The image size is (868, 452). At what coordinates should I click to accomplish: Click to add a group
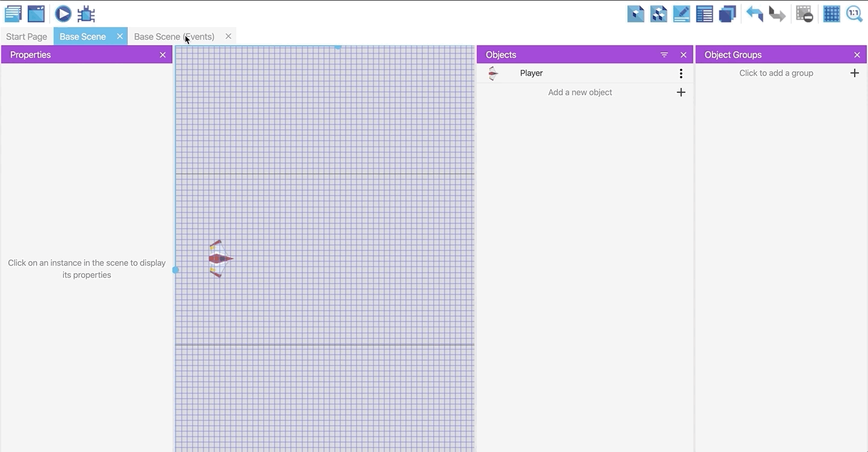coord(776,73)
